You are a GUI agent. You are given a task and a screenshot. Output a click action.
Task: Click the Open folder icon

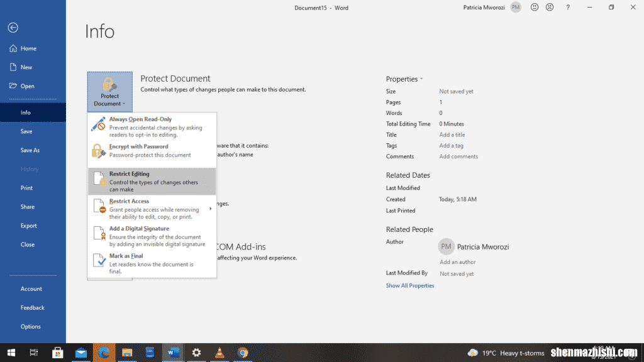tap(13, 85)
